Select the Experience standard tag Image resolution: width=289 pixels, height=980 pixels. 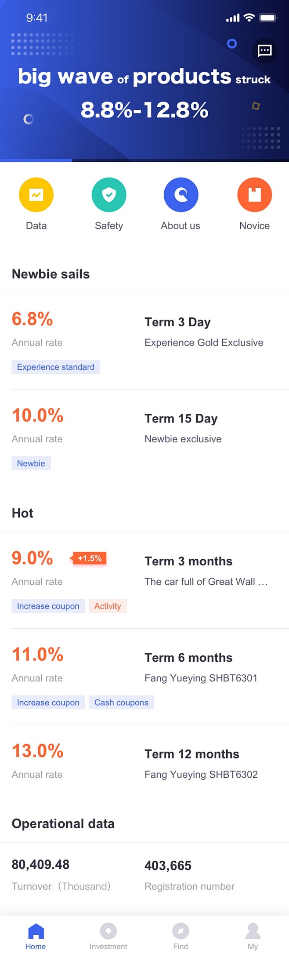pos(56,367)
